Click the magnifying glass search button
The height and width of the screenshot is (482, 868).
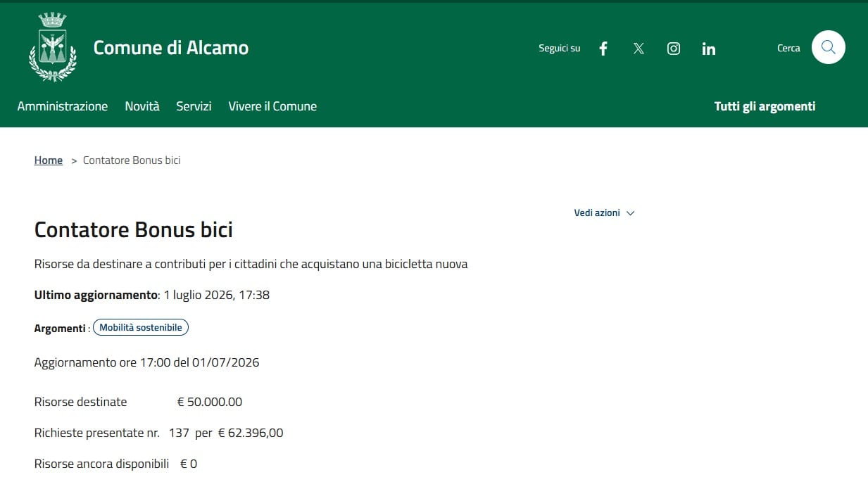tap(829, 47)
